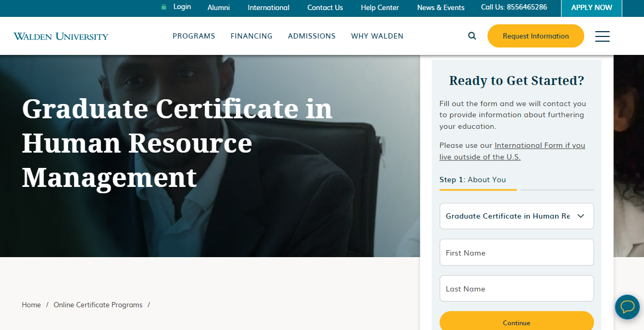644x330 pixels.
Task: Open the Admissions menu
Action: (x=311, y=36)
